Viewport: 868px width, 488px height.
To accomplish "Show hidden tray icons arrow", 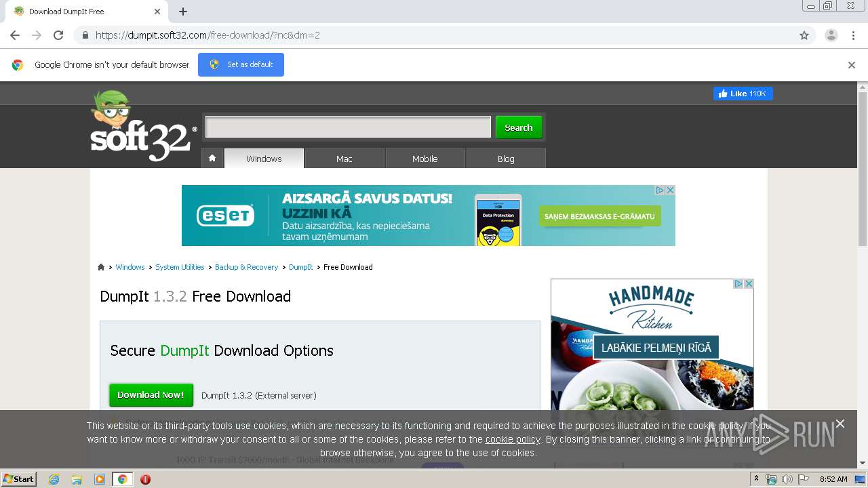I will pyautogui.click(x=757, y=479).
